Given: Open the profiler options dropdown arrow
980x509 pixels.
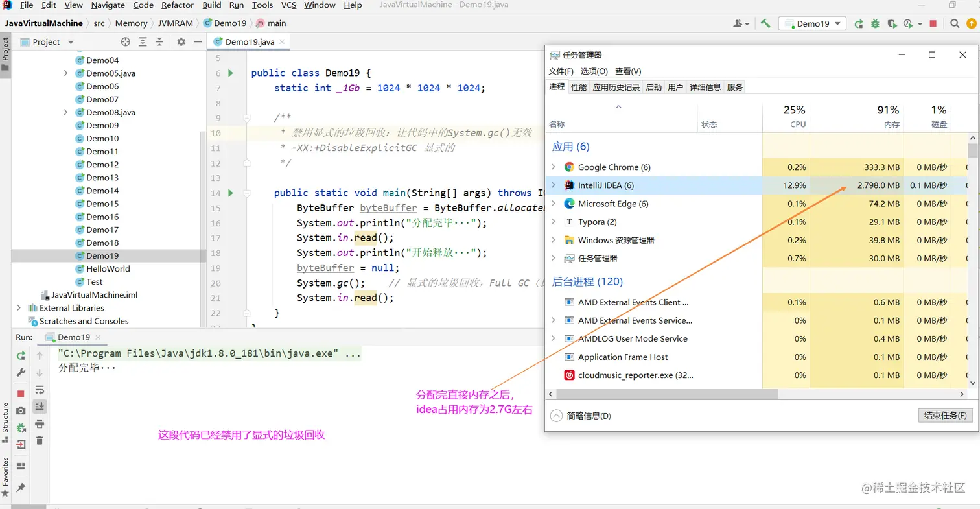Looking at the screenshot, I should point(920,24).
